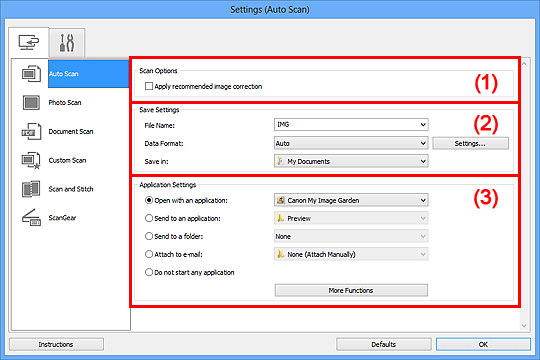The height and width of the screenshot is (360, 540).
Task: Click the My Documents folder icon
Action: (281, 161)
